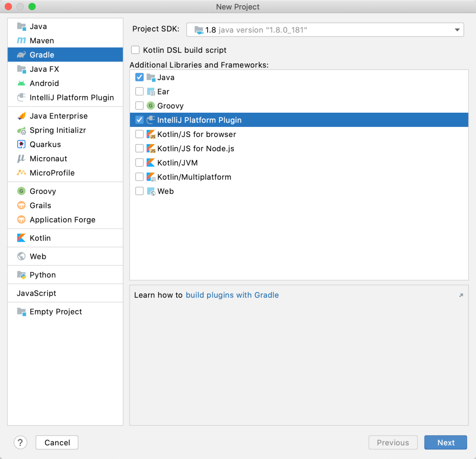Click the Kotlin/JVM icon in the frameworks list
Viewport: 476px width, 459px height.
click(x=151, y=163)
